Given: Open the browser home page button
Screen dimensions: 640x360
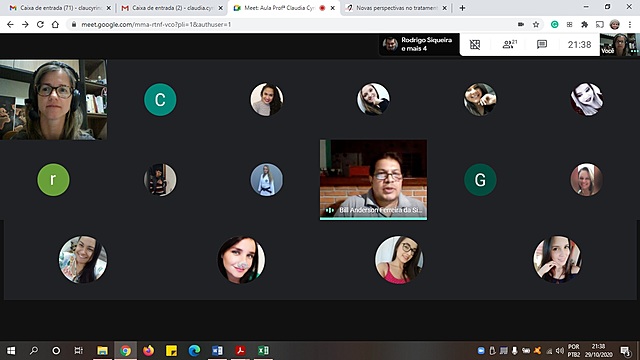Looking at the screenshot, I should point(55,24).
